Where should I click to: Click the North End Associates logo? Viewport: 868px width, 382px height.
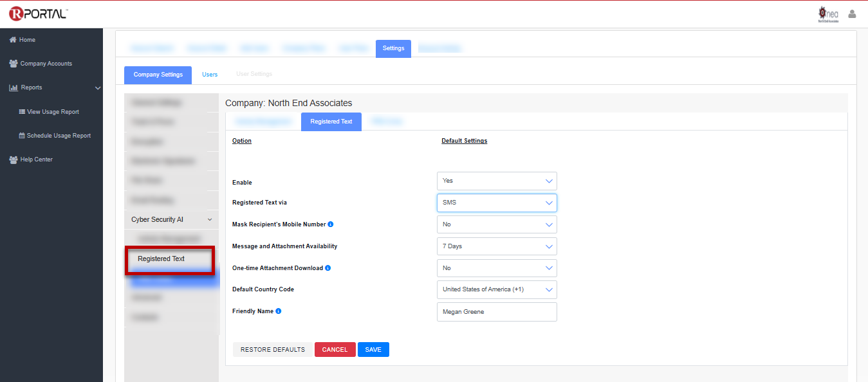[x=828, y=14]
